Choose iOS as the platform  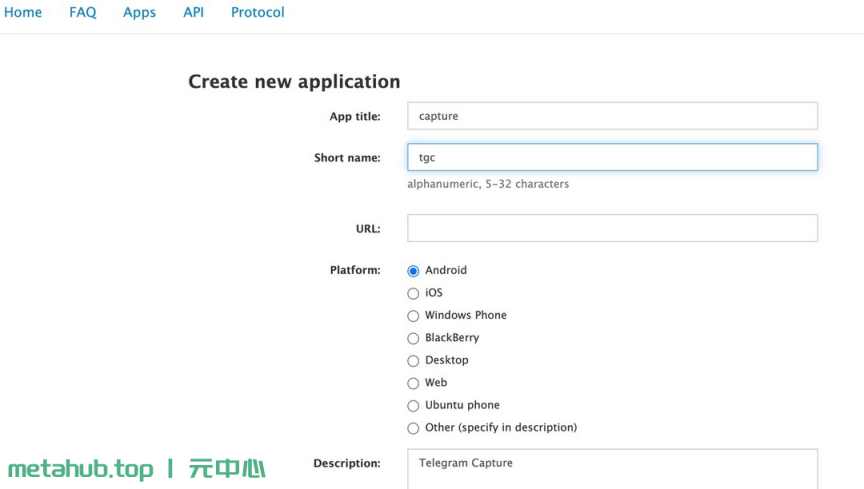pos(413,293)
